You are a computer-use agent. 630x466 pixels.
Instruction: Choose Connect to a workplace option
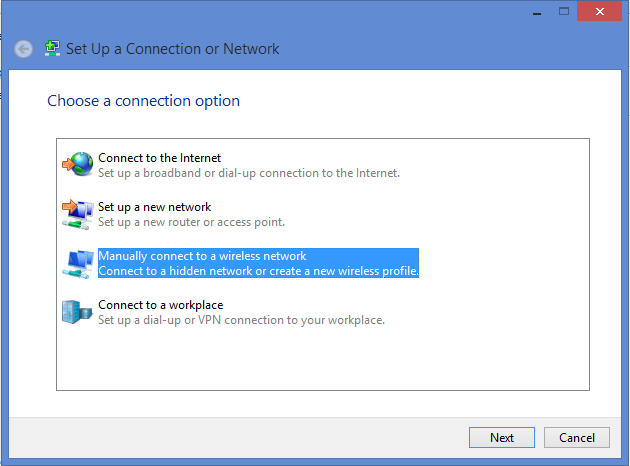[161, 305]
